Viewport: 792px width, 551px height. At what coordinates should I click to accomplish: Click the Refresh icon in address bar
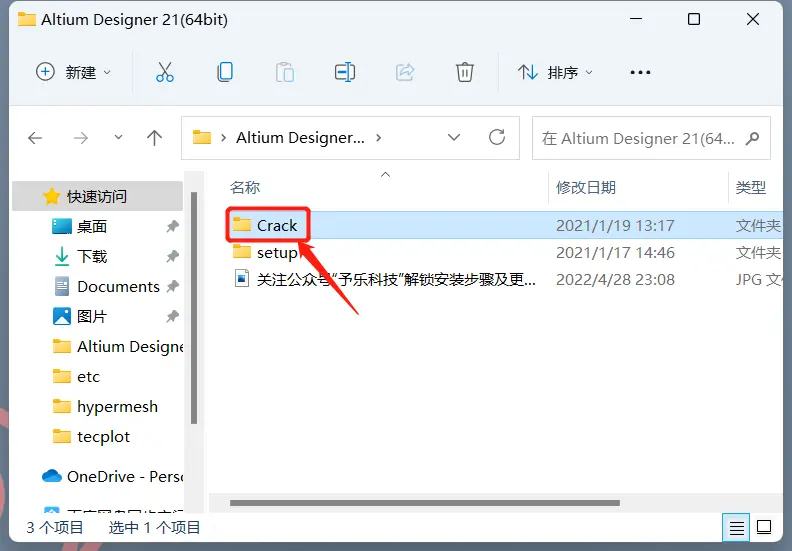pos(497,137)
